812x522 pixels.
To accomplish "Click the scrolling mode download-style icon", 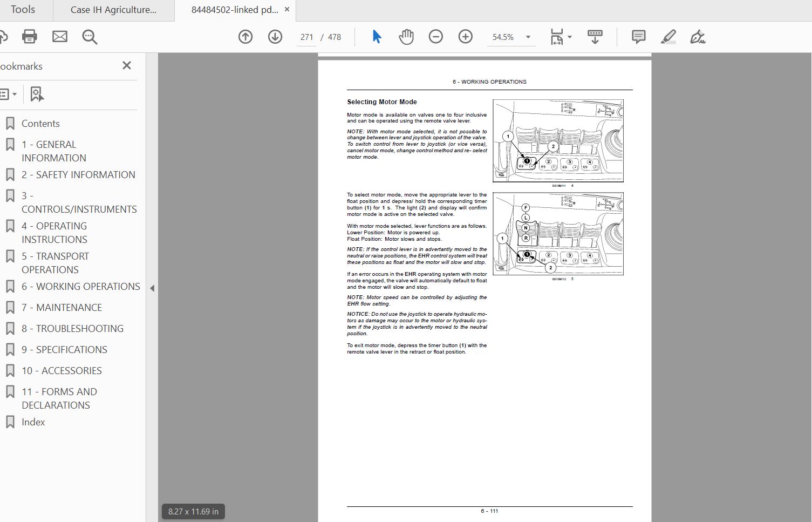I will 595,37.
